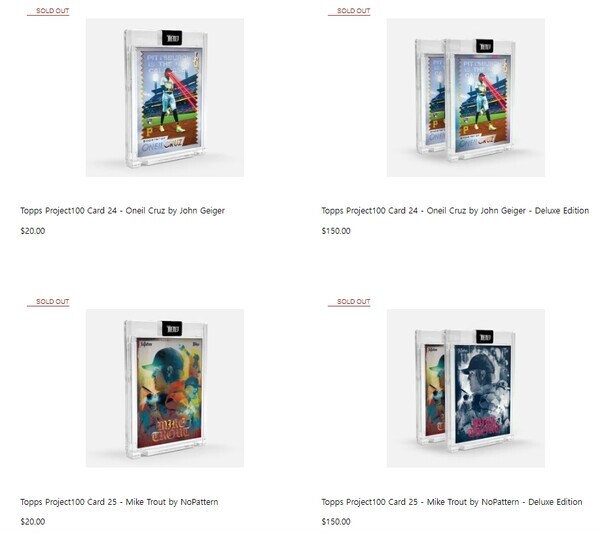Open the Oneil Cruz single card image
600x533 pixels.
click(x=165, y=97)
